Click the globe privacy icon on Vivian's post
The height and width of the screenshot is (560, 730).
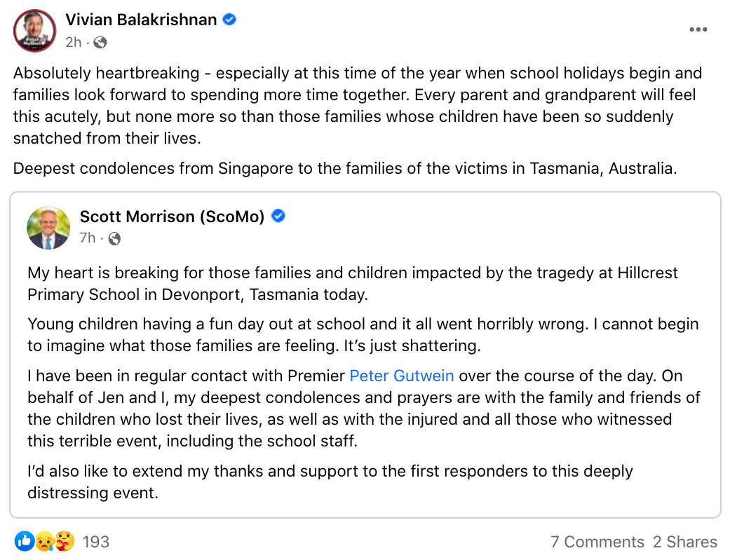coord(100,43)
